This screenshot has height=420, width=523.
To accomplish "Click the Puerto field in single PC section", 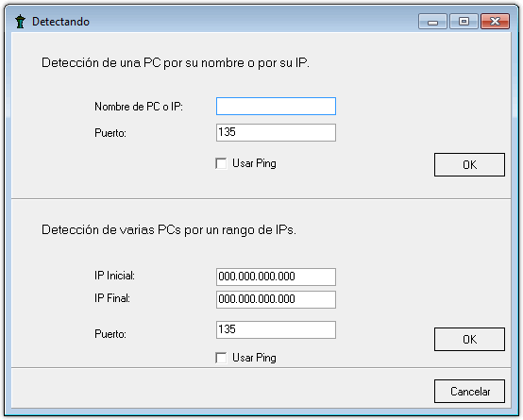I will (x=276, y=132).
